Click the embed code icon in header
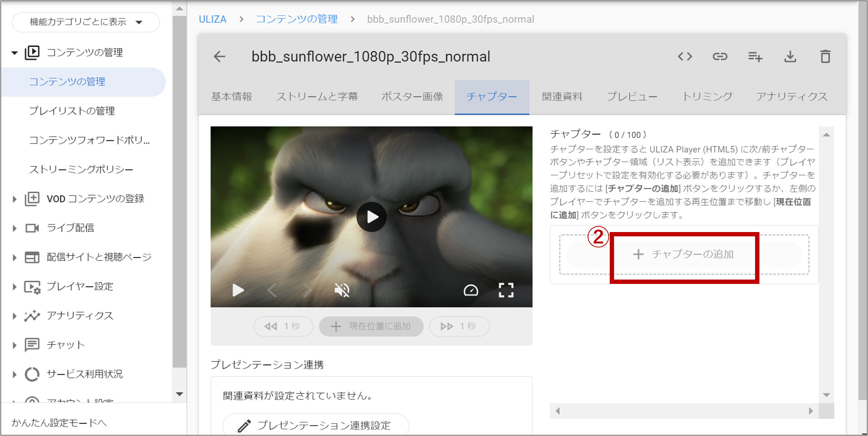The image size is (868, 436). [x=685, y=56]
